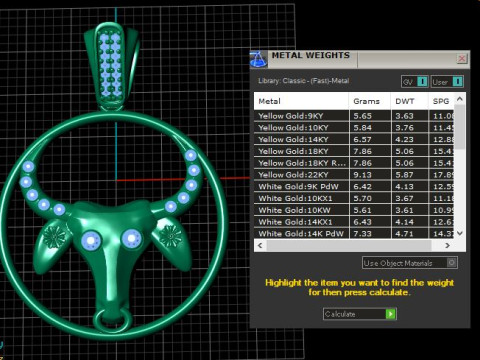This screenshot has width=480, height=360.
Task: Click the Metal Weights scale icon
Action: pos(259,59)
